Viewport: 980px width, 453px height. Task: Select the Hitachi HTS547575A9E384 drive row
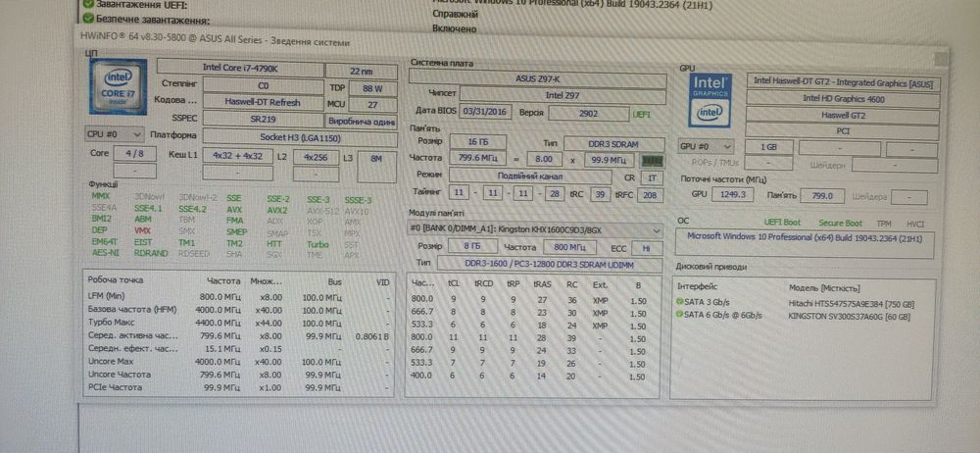click(x=804, y=304)
